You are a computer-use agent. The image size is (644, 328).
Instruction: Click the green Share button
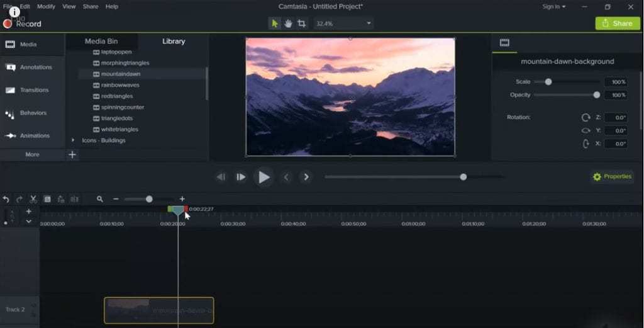click(618, 23)
